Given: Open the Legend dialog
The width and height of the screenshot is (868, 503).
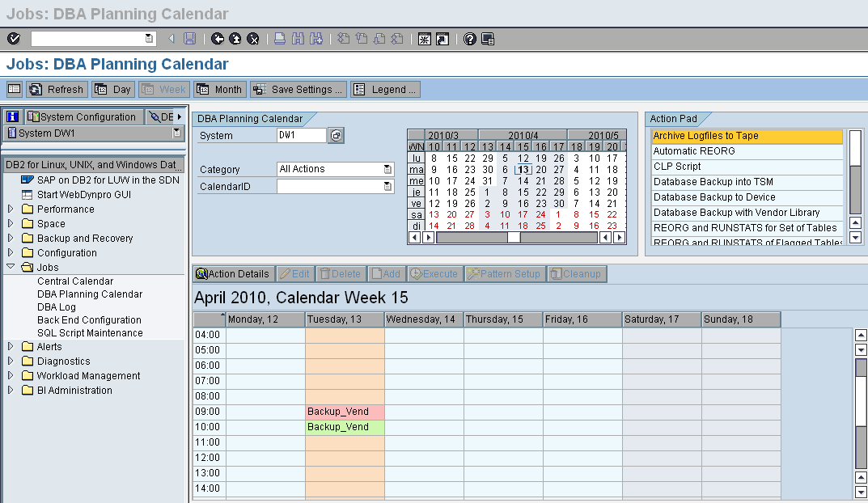Looking at the screenshot, I should pyautogui.click(x=385, y=89).
